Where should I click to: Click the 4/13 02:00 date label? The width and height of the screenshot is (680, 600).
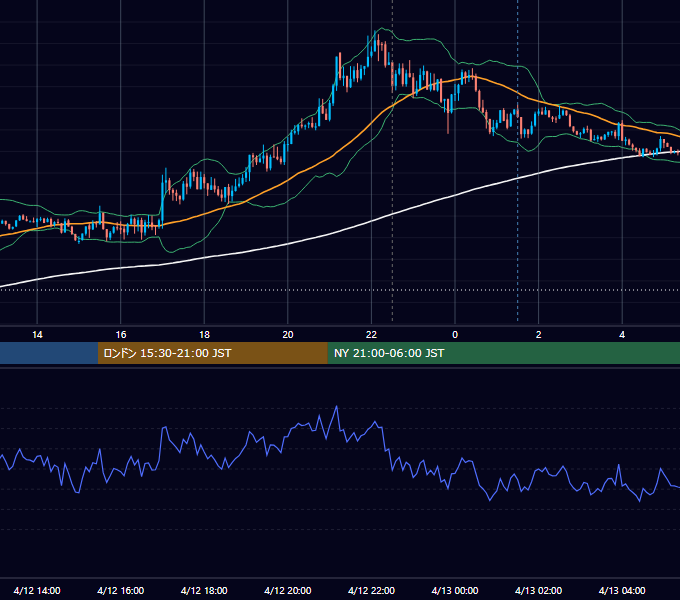(x=539, y=590)
